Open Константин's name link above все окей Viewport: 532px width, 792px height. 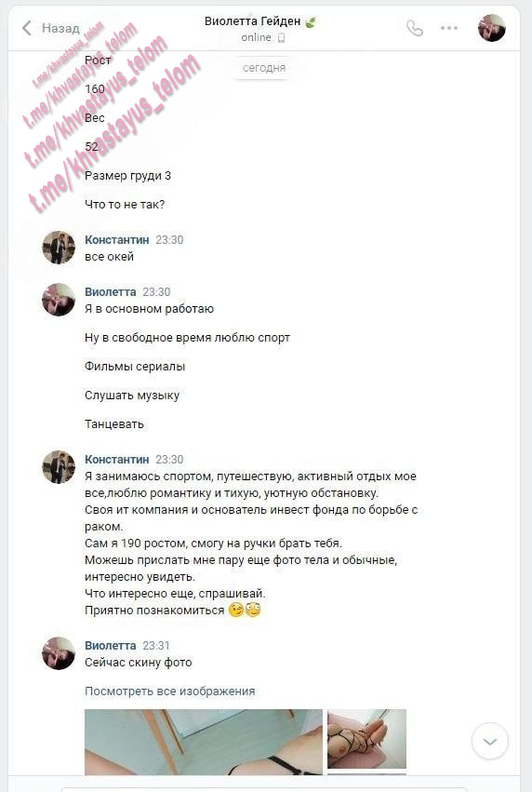coord(116,240)
